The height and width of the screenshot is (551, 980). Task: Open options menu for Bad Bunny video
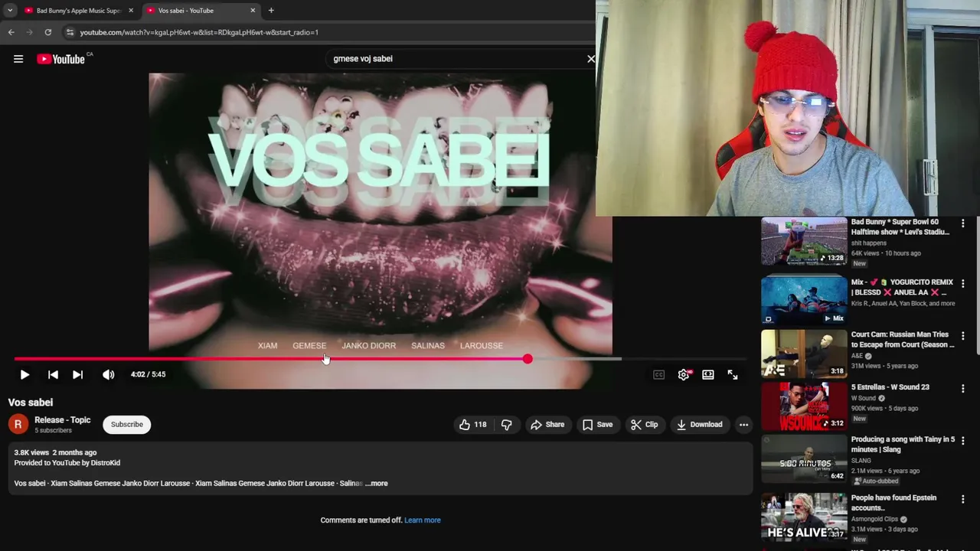pos(963,223)
